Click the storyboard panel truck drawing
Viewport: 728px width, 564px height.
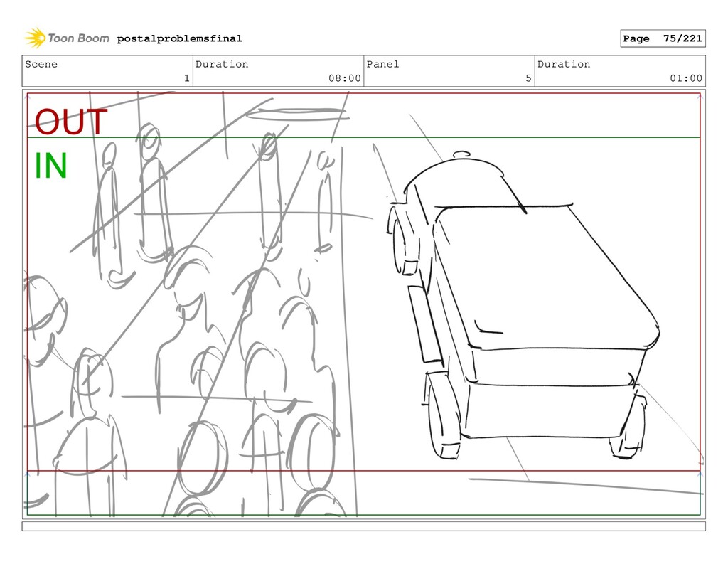click(523, 306)
